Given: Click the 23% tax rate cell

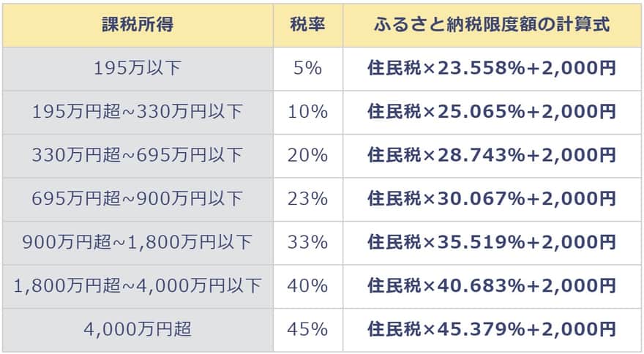Looking at the screenshot, I should tap(308, 200).
